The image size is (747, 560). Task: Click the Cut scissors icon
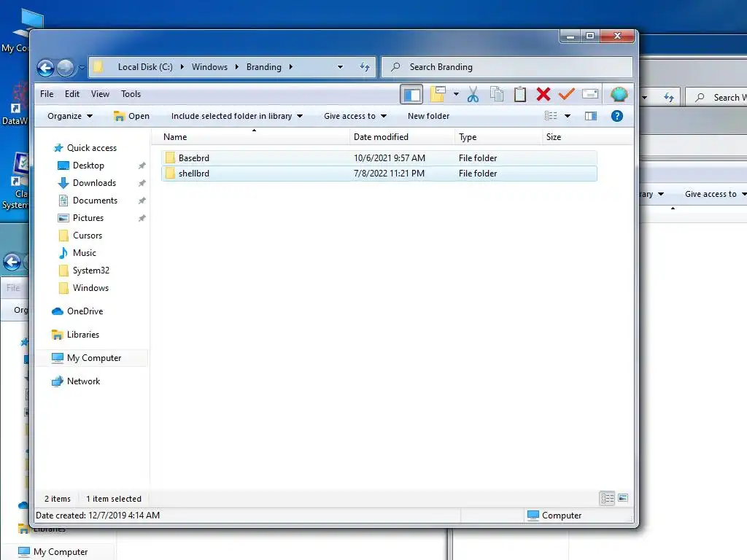[473, 94]
